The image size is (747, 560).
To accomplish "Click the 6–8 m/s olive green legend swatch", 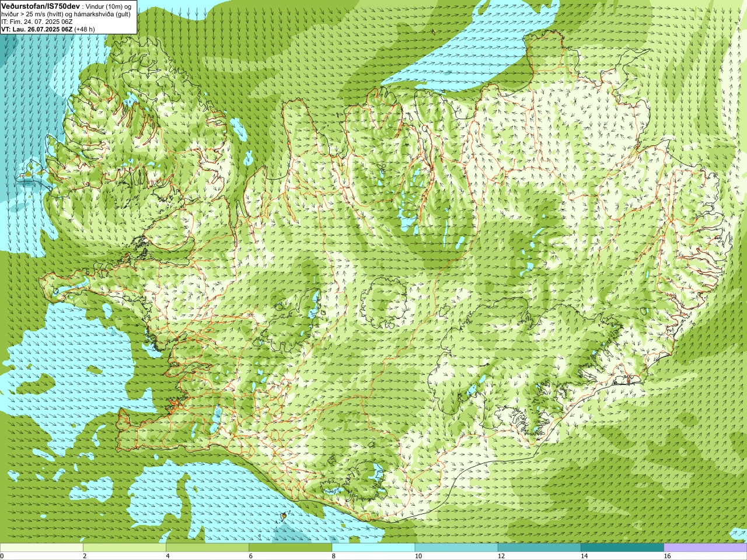I will (291, 548).
